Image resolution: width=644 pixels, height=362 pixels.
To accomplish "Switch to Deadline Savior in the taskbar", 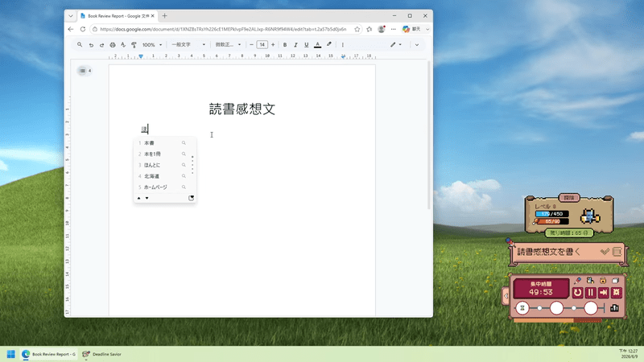I will [x=102, y=354].
